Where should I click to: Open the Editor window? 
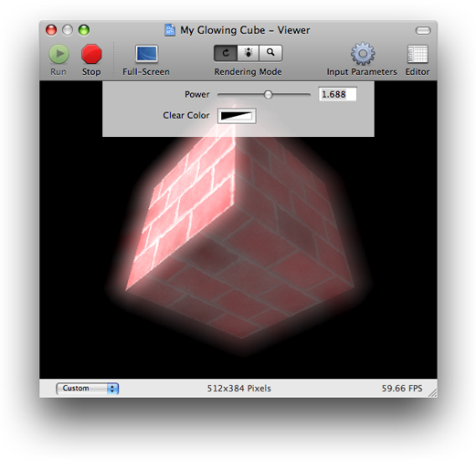pyautogui.click(x=418, y=54)
